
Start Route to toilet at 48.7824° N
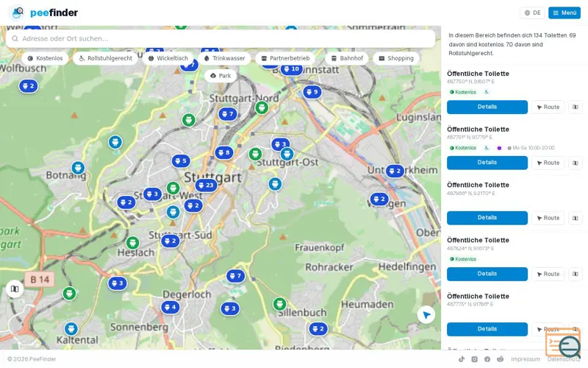point(548,274)
